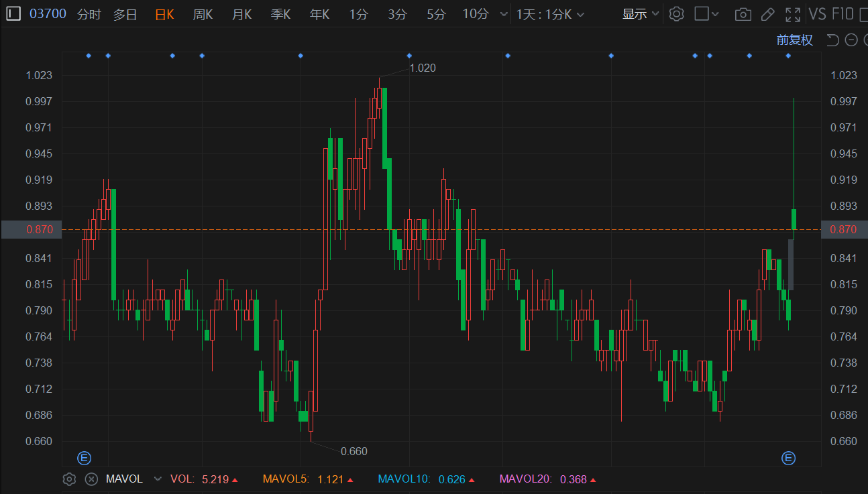Click the MAVOL10: 0.626 value

[427, 479]
